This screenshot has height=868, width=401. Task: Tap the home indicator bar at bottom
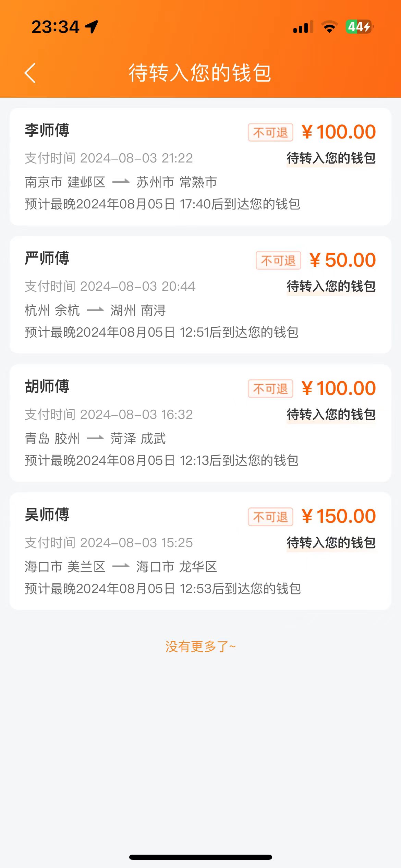coord(200,857)
